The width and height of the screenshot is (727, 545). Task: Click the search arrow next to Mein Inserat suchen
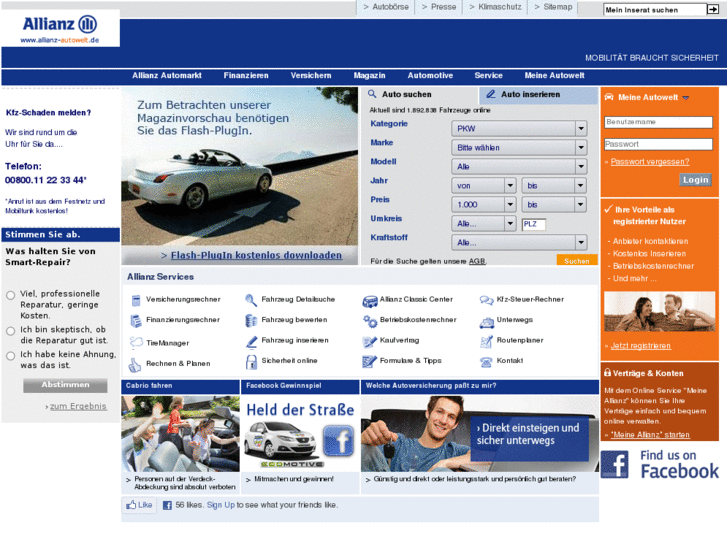[712, 9]
